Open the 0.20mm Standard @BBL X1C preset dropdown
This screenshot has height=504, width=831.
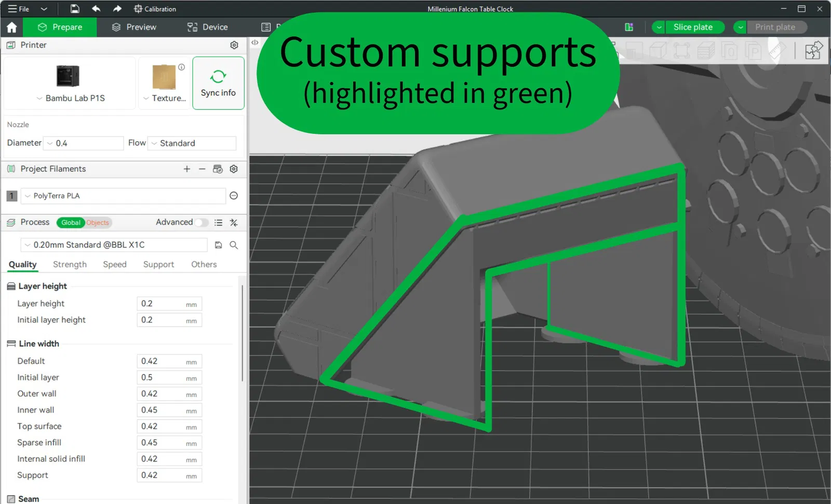click(114, 245)
